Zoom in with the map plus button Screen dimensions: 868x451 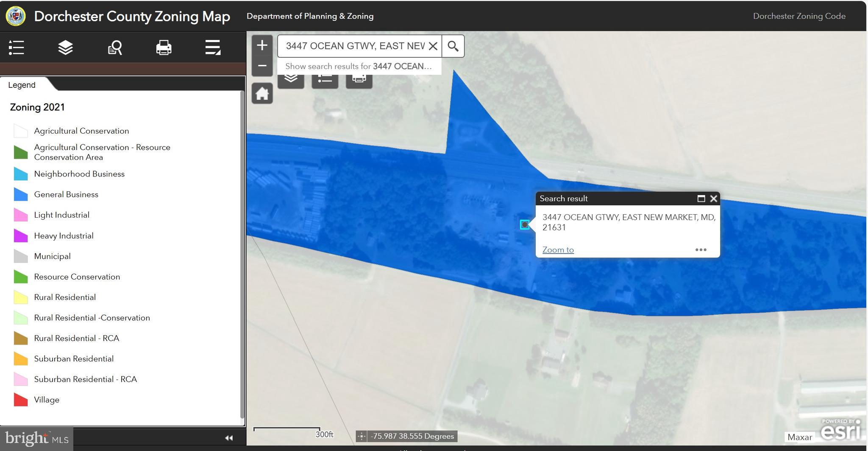click(262, 45)
